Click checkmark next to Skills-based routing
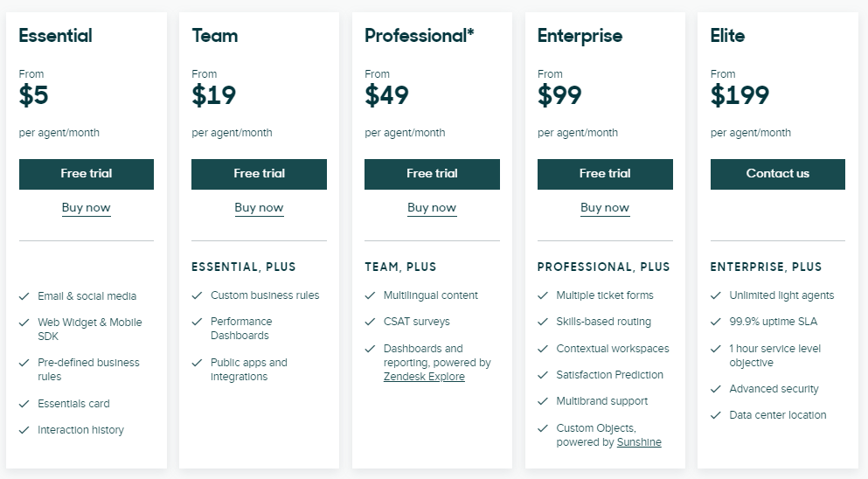Screen dimensions: 868x479 click(544, 322)
